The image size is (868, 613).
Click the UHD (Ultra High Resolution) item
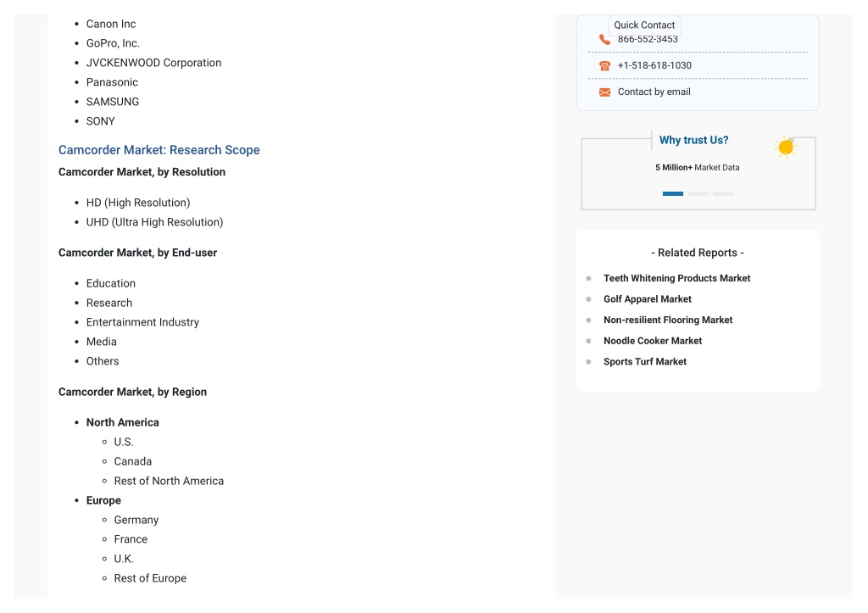point(154,222)
